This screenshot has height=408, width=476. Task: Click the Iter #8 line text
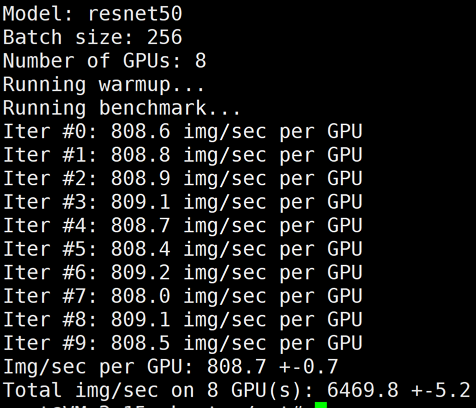(183, 320)
